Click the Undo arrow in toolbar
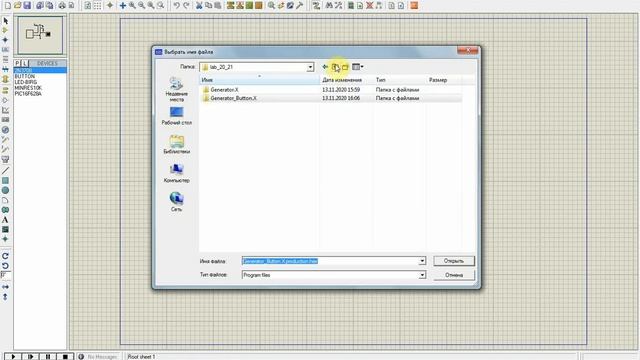The image size is (640, 360). point(176,5)
